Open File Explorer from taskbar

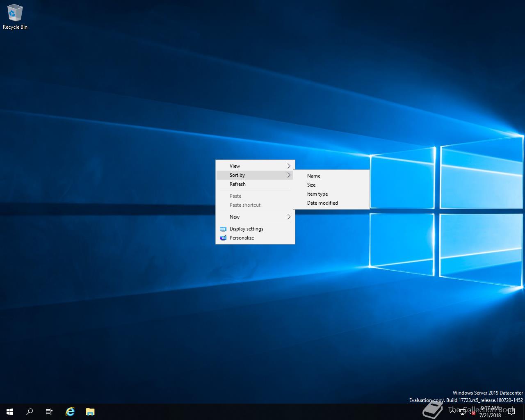[90, 411]
